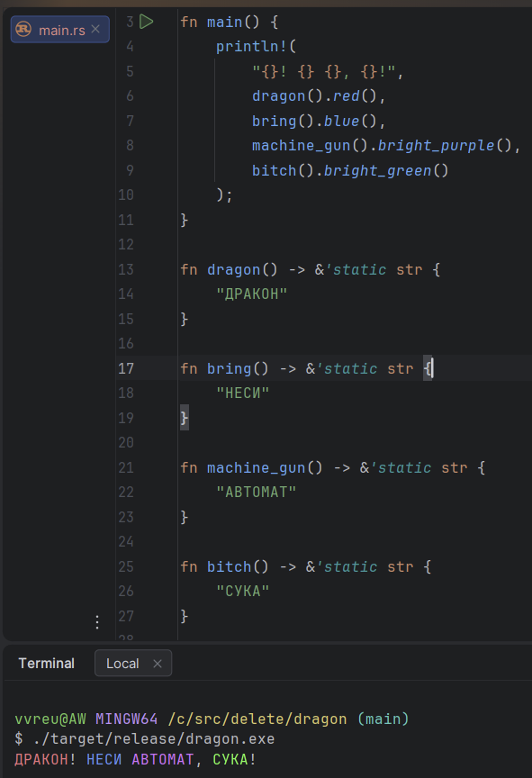Click the Rust file icon on the main.rs tab
This screenshot has width=532, height=778.
coord(23,30)
